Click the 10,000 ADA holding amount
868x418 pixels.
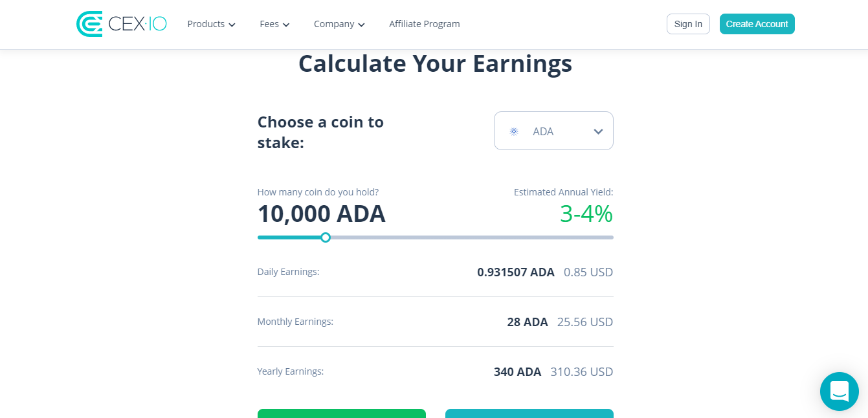point(321,214)
